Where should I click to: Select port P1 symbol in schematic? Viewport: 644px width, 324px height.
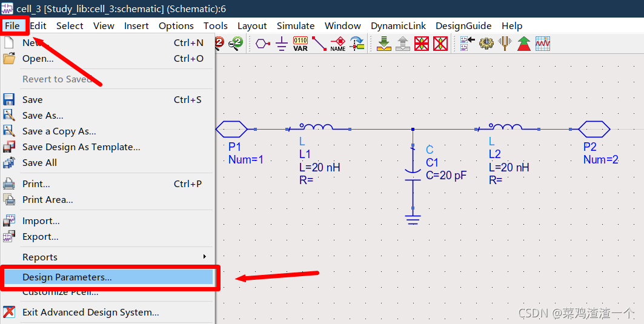[x=231, y=129]
